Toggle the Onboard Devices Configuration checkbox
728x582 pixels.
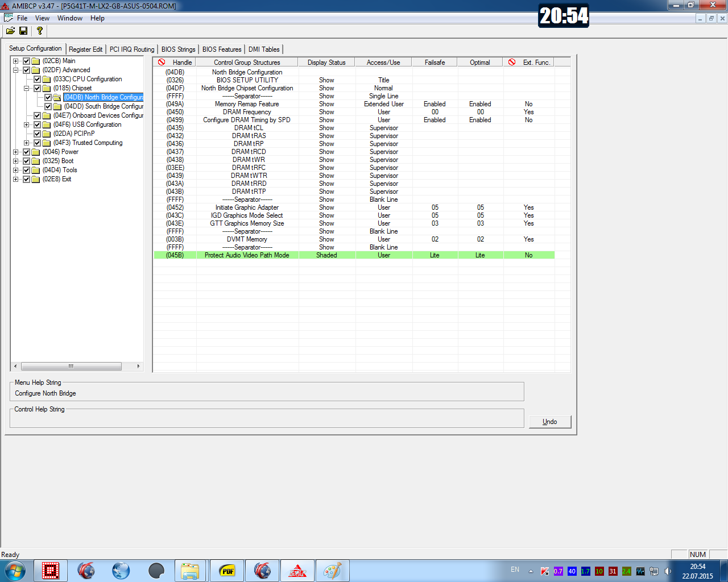pyautogui.click(x=37, y=115)
